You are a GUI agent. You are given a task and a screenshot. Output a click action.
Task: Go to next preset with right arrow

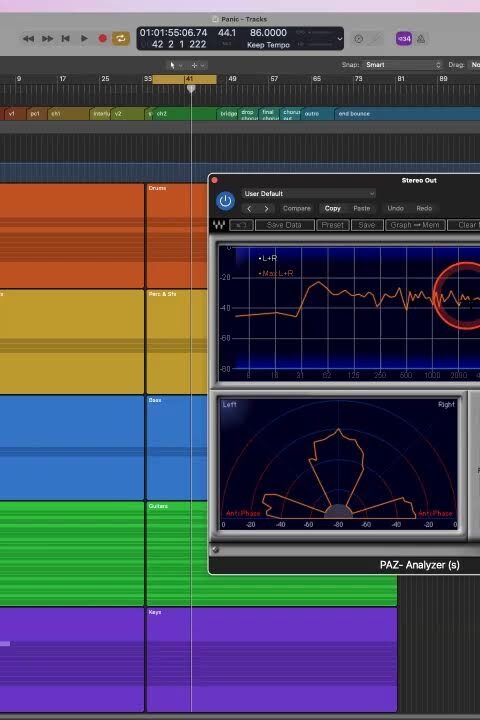pyautogui.click(x=266, y=208)
